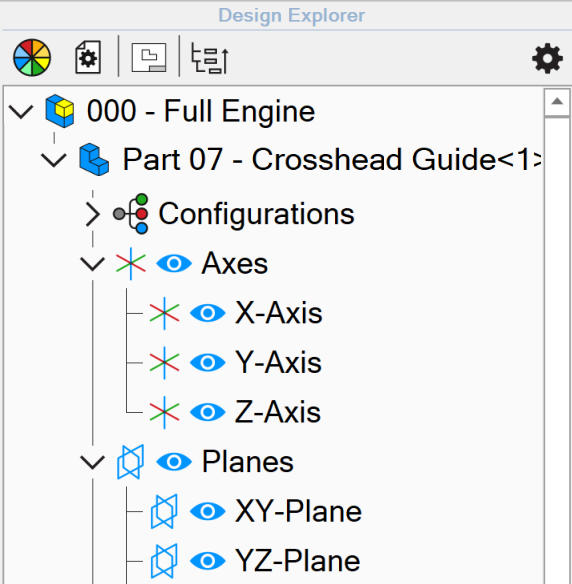Expand the Configurations node
Image resolution: width=572 pixels, height=584 pixels.
92,215
